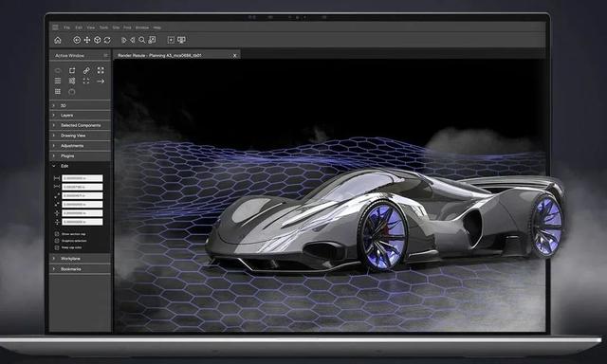Click the right arrow icon in Active Window
The image size is (607, 364).
point(101,81)
